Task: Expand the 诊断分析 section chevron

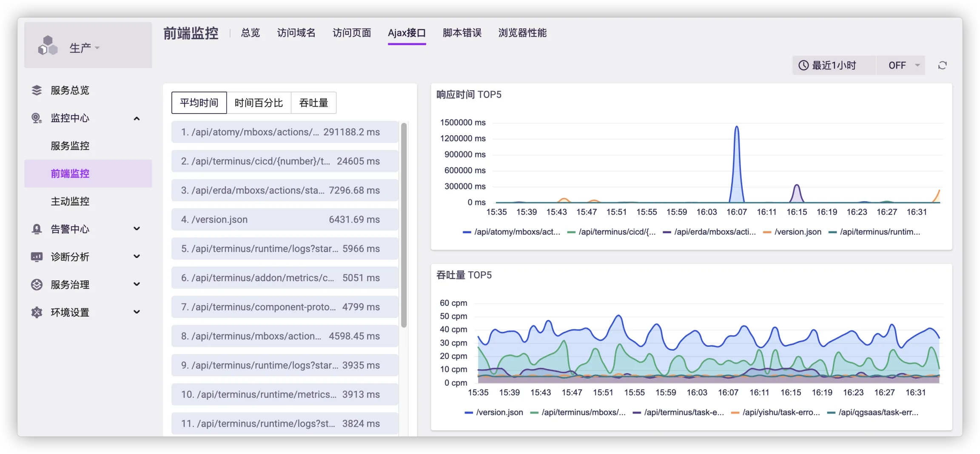Action: pyautogui.click(x=137, y=257)
